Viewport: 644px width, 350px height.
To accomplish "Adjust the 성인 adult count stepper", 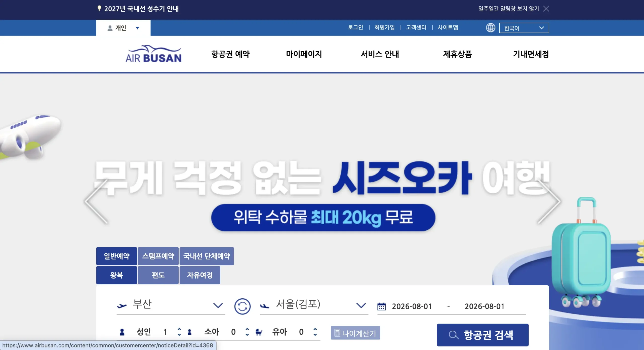I will point(179,332).
